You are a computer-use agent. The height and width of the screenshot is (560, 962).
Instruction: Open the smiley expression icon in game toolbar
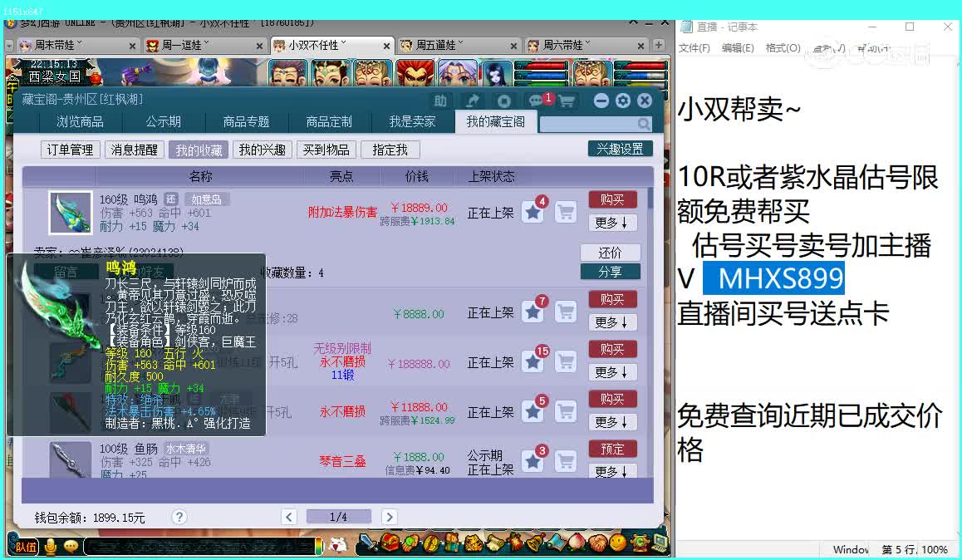tap(618, 547)
